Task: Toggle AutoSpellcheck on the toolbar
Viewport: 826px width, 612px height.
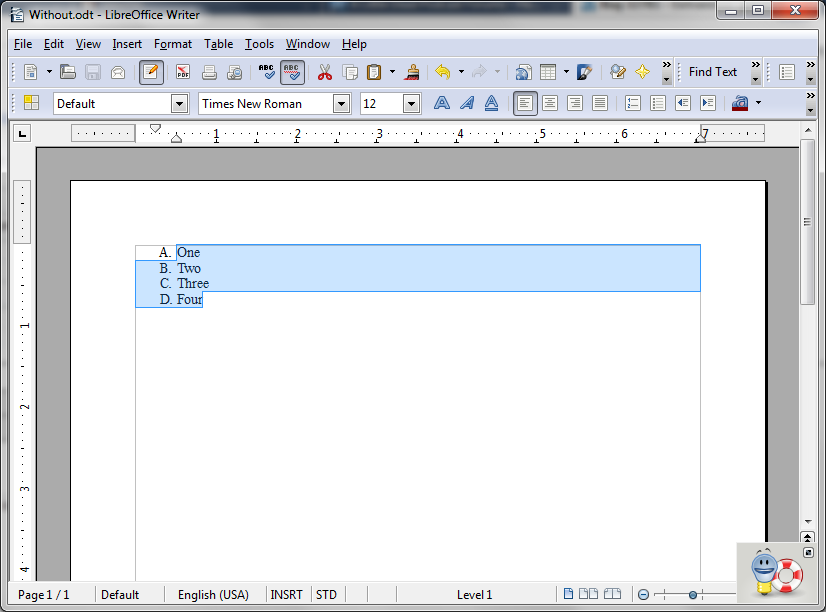Action: [292, 72]
